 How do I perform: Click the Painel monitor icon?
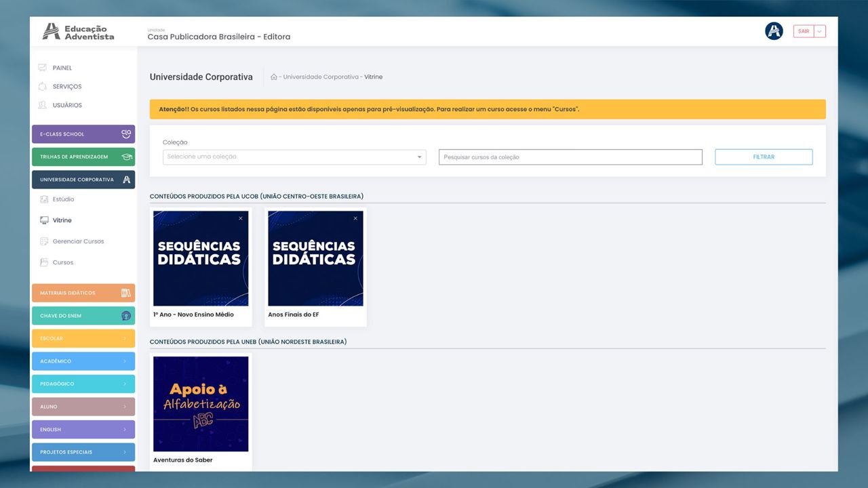coord(43,68)
